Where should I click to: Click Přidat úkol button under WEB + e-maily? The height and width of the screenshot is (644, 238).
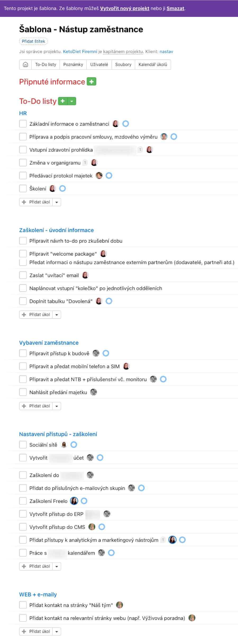pos(36,632)
